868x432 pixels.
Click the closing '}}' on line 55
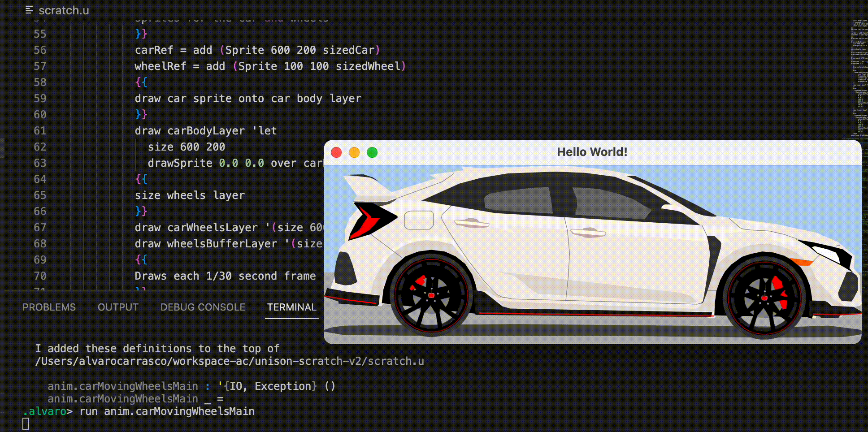[x=141, y=34]
